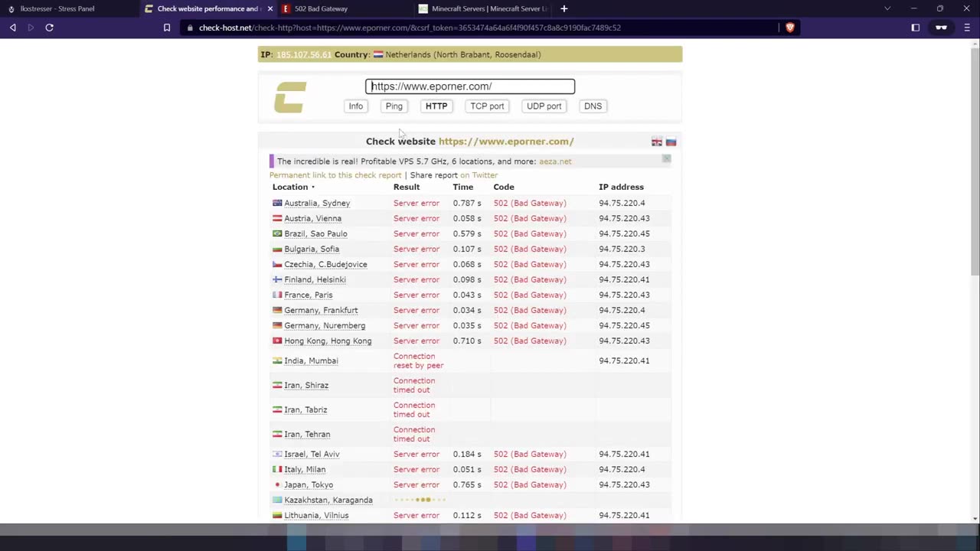This screenshot has height=551, width=980.
Task: Click Japan, Tokyo location
Action: (x=309, y=484)
